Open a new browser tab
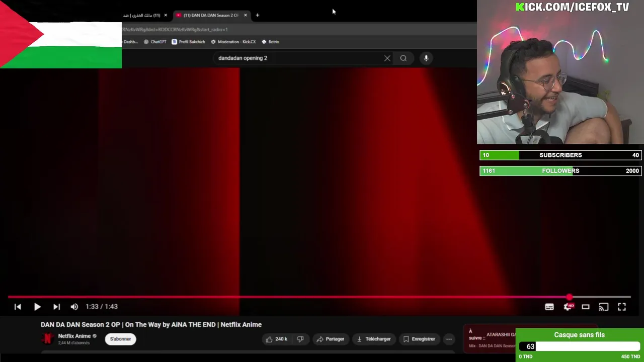This screenshot has height=362, width=644. pos(257,15)
